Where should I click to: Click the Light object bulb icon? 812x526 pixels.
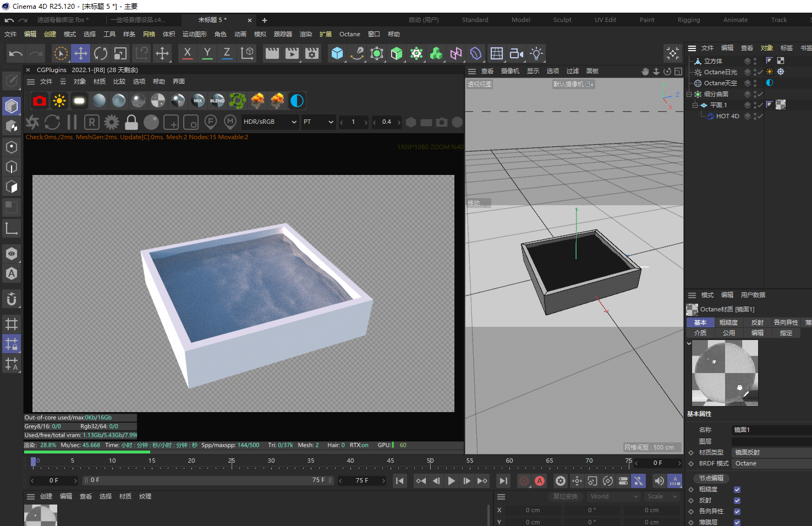[536, 53]
